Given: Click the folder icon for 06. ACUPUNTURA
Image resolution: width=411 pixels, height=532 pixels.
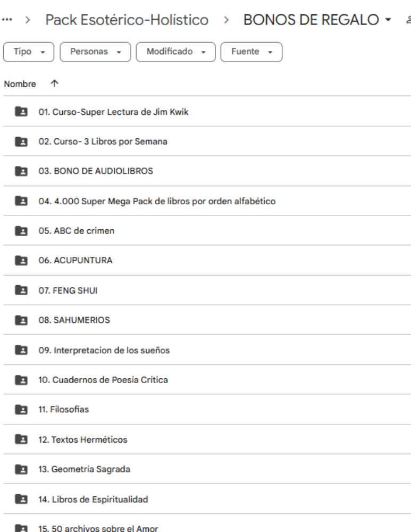Looking at the screenshot, I should (21, 260).
